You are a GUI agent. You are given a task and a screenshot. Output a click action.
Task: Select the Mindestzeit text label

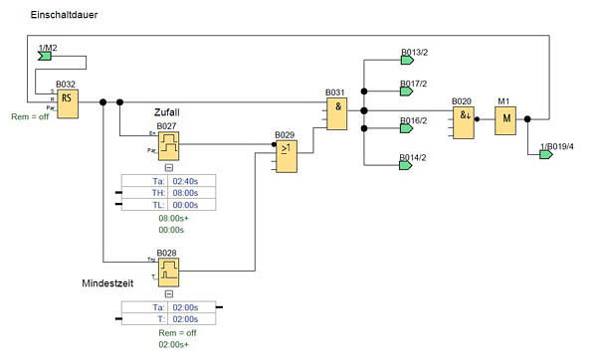pyautogui.click(x=107, y=282)
